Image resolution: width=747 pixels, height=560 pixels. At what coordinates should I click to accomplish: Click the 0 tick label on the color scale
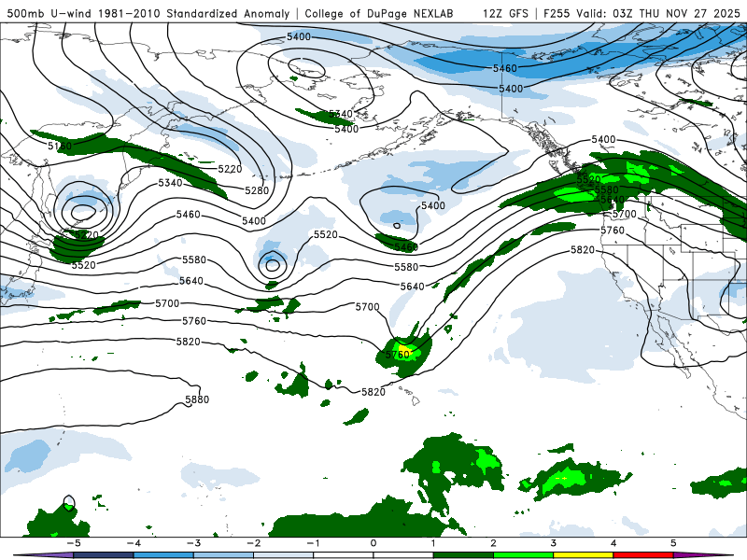[x=373, y=543]
